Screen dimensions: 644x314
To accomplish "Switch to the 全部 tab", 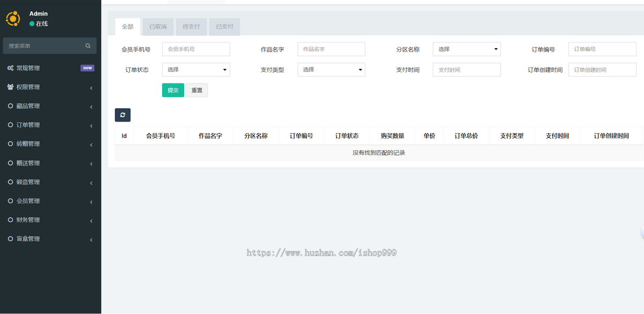I will click(128, 27).
